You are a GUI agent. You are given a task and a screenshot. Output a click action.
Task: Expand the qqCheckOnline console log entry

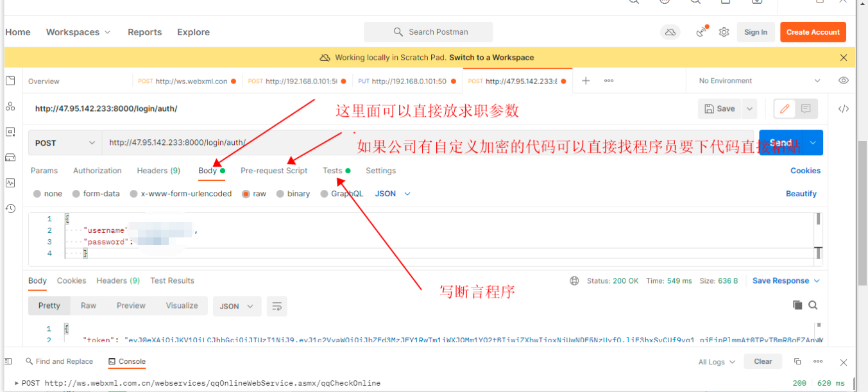17,383
